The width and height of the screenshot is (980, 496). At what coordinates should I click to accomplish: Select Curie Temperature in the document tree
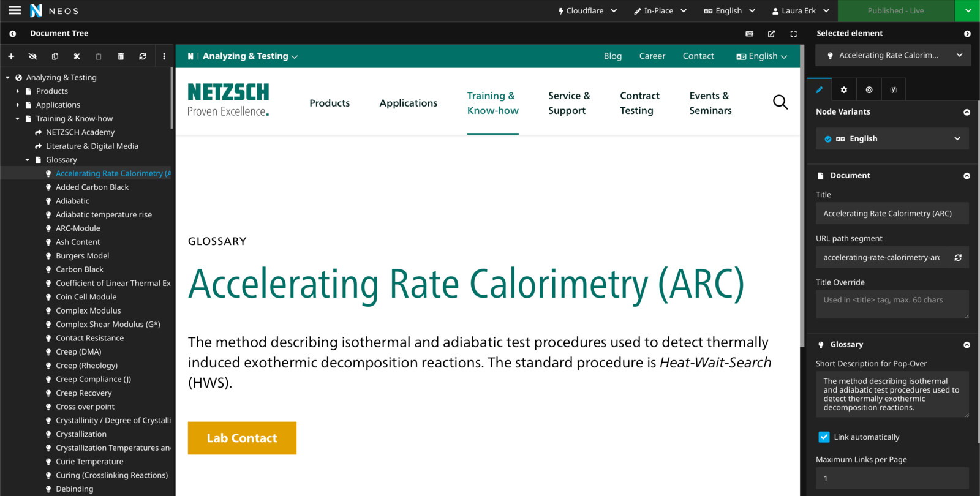pyautogui.click(x=89, y=462)
